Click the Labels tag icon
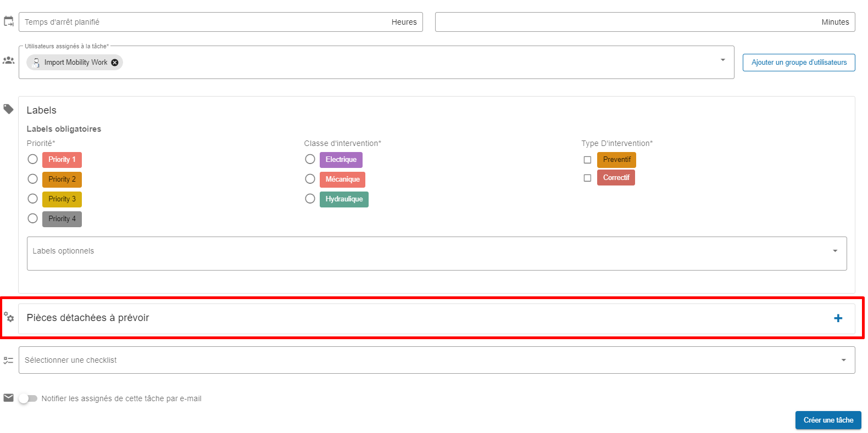This screenshot has height=433, width=868. (9, 109)
